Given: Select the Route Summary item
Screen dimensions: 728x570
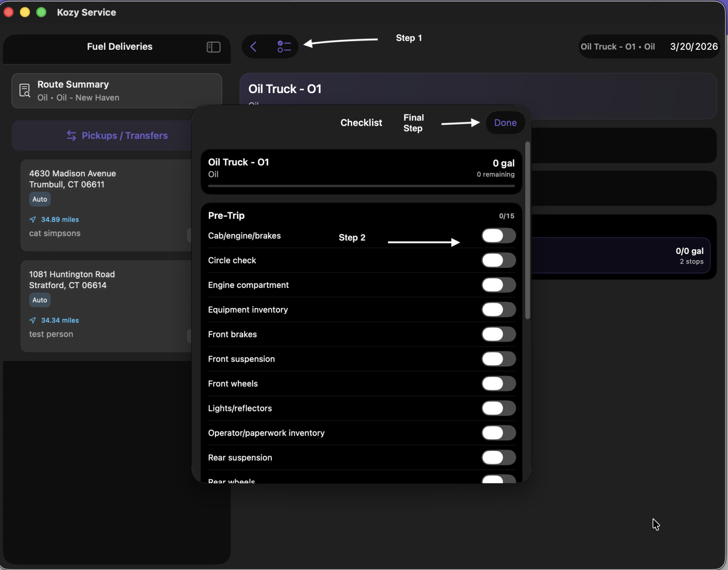Looking at the screenshot, I should tap(117, 91).
